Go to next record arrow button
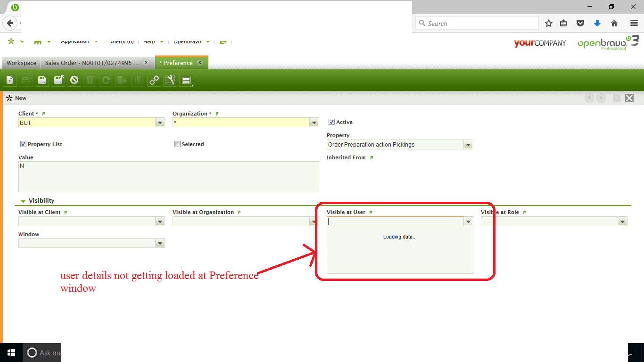The width and height of the screenshot is (644, 362). (x=601, y=98)
